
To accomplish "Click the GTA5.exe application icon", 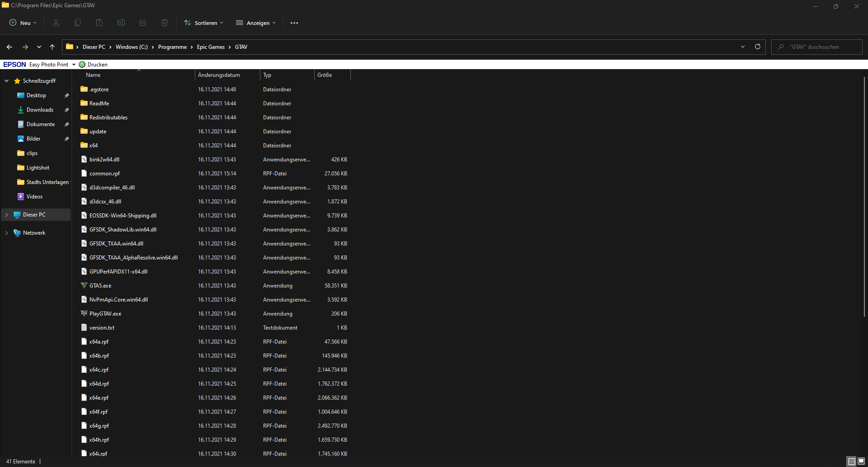I will (x=84, y=285).
